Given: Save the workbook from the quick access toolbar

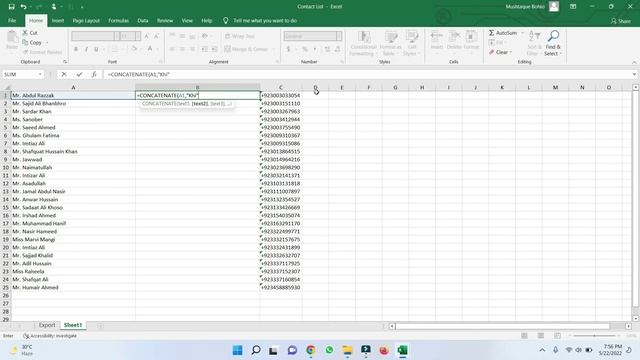Looking at the screenshot, I should pyautogui.click(x=11, y=7).
